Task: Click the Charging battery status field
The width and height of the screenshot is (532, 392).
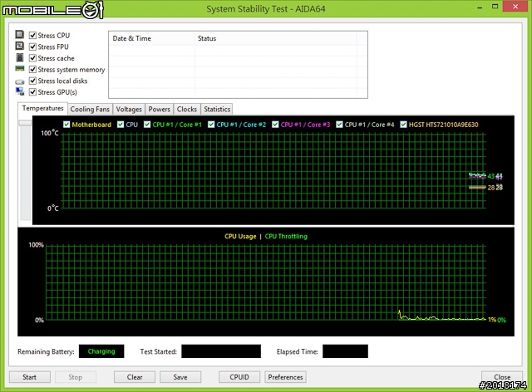Action: 101,351
